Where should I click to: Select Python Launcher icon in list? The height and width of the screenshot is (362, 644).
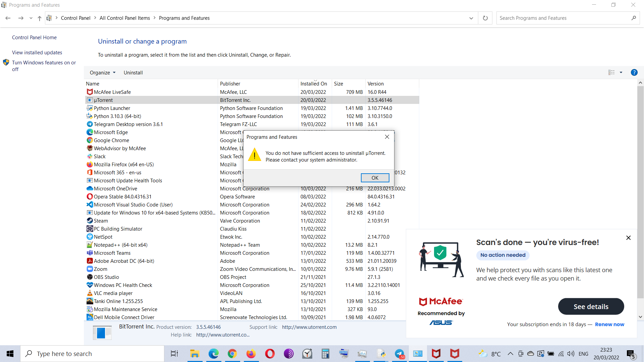[90, 108]
